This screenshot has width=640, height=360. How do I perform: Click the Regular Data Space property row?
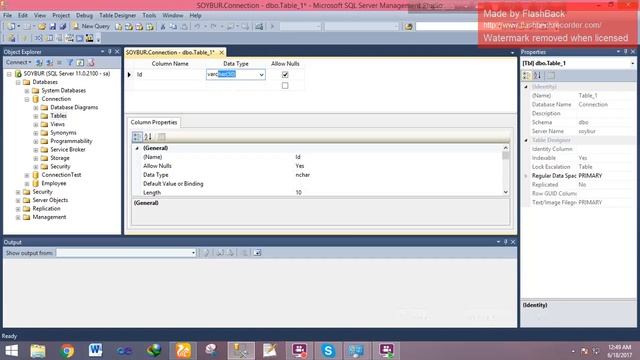[x=578, y=176]
